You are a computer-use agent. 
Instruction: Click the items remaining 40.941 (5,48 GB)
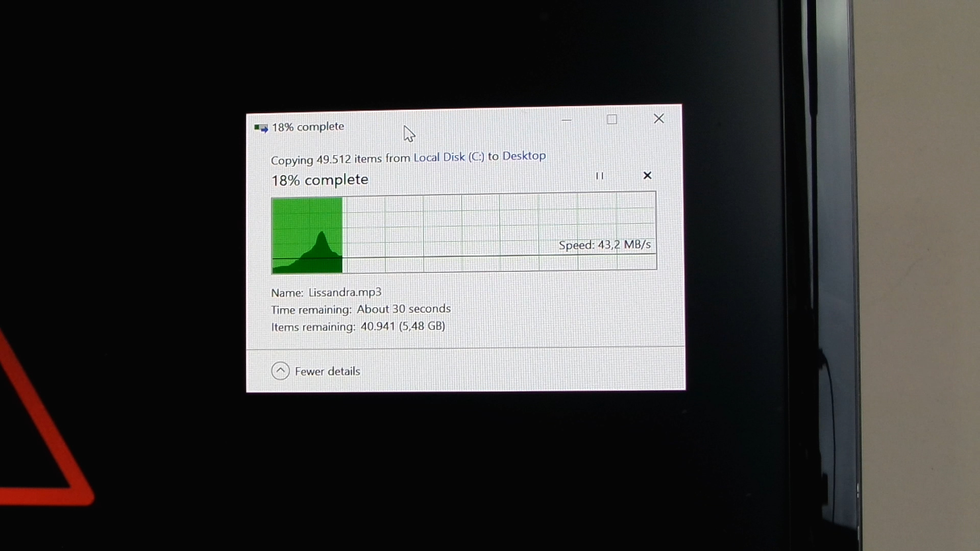[403, 326]
